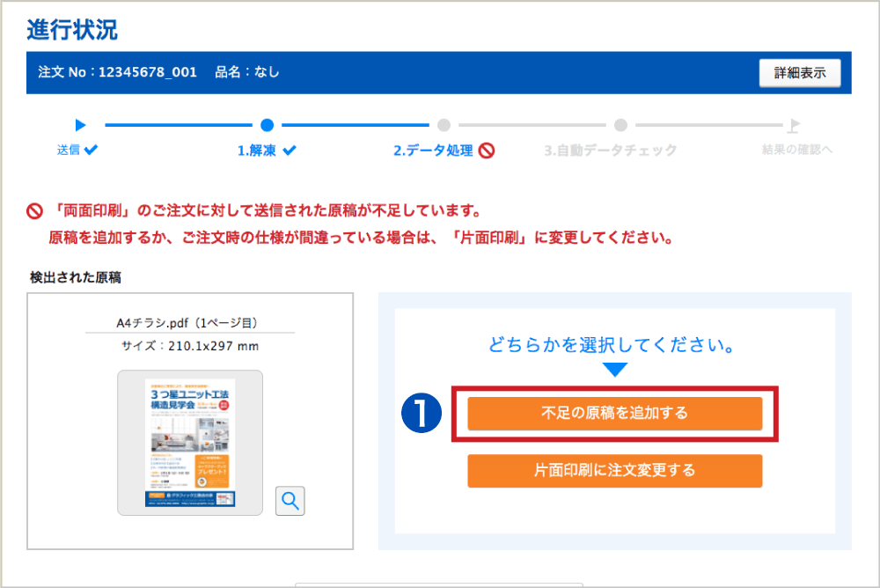880x588 pixels.
Task: Select the blue step circle above 1.解凍
Action: pos(268,125)
